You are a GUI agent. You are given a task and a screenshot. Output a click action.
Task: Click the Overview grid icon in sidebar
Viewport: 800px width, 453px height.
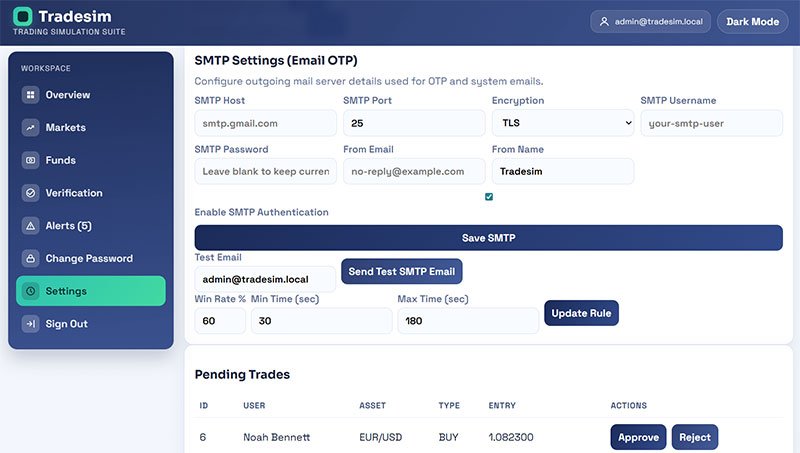pos(31,95)
